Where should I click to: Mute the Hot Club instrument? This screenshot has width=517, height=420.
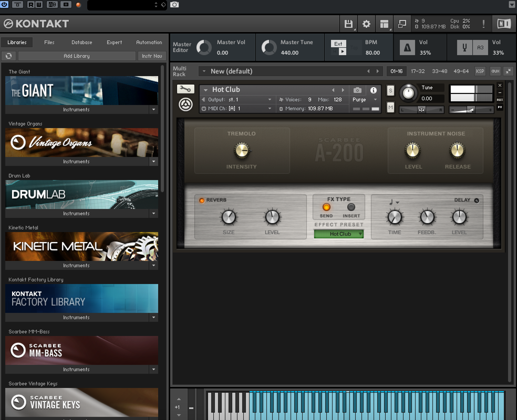391,107
